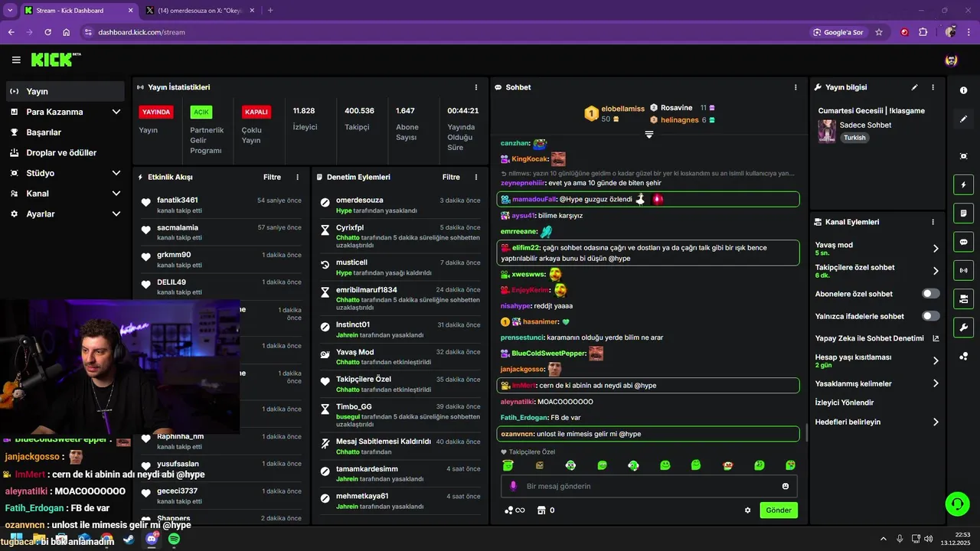Toggle the lightning activity feed panel button
This screenshot has width=980, height=551.
(963, 184)
